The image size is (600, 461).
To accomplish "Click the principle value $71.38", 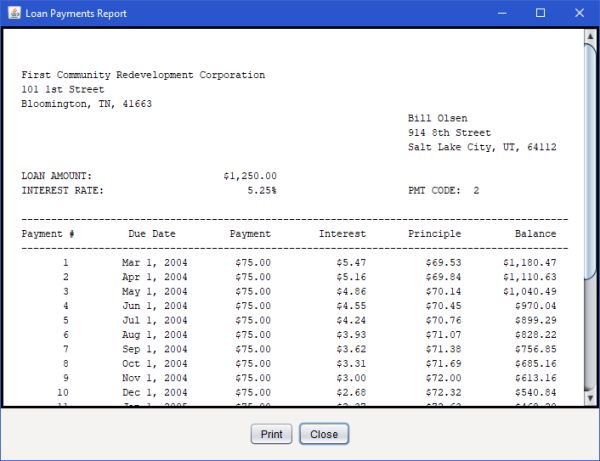I will tap(443, 349).
